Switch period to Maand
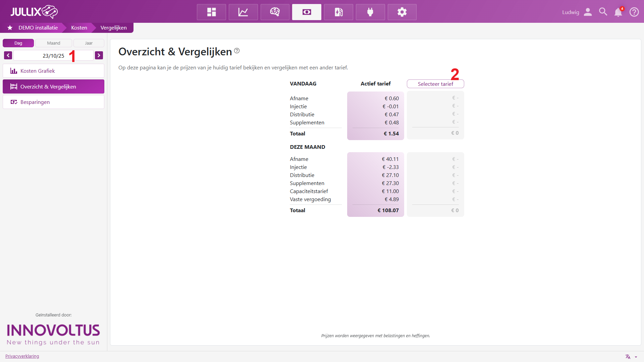Viewport: 644px width, 362px height. pyautogui.click(x=54, y=43)
